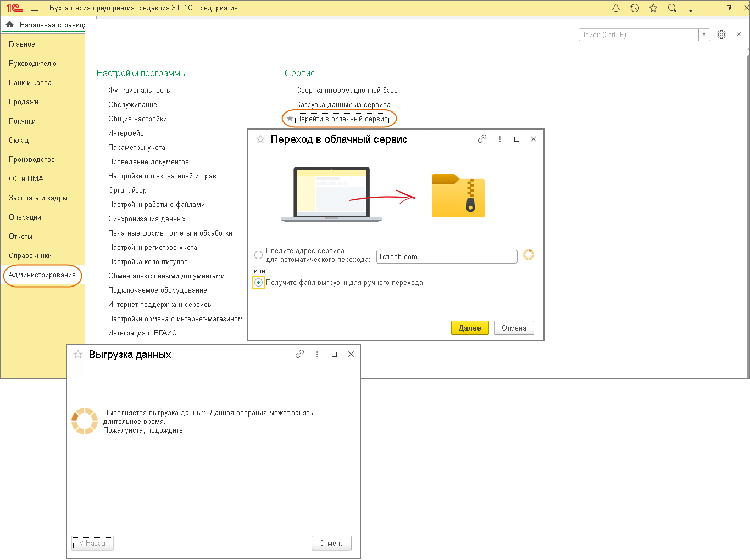
Task: Open the notifications bell
Action: [x=616, y=8]
